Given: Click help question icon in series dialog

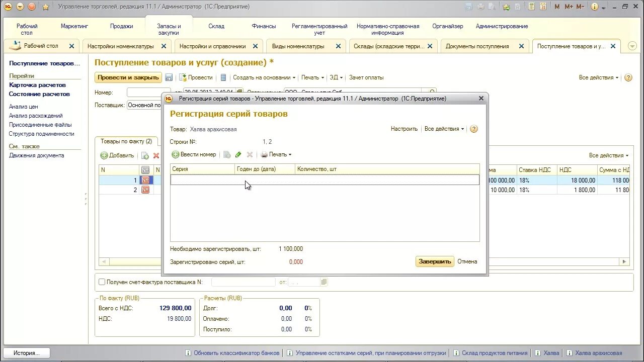Looking at the screenshot, I should 473,129.
